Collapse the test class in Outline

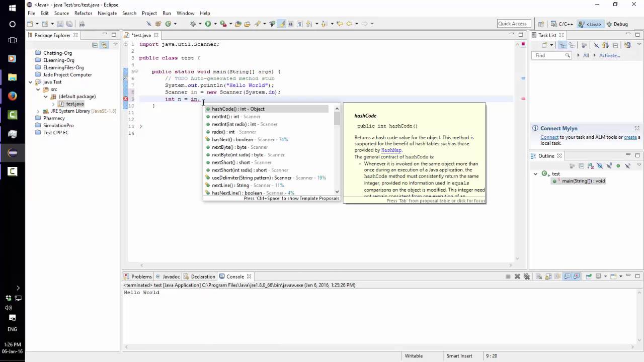[536, 173]
